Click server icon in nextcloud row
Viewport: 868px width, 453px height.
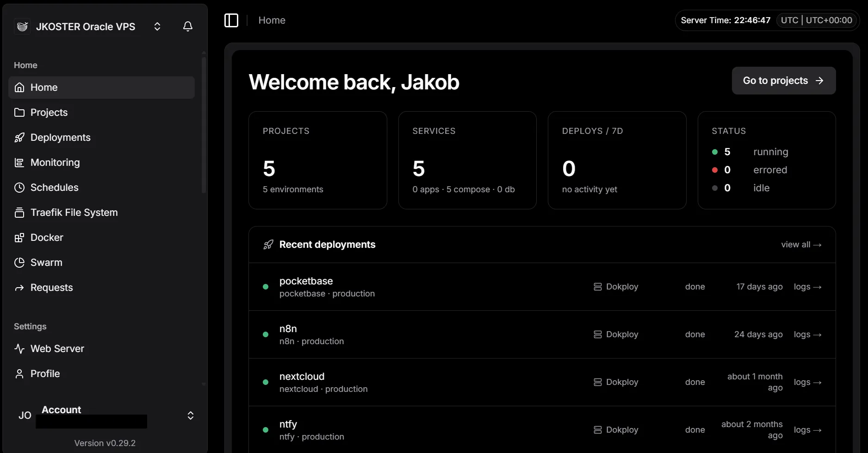pos(598,382)
